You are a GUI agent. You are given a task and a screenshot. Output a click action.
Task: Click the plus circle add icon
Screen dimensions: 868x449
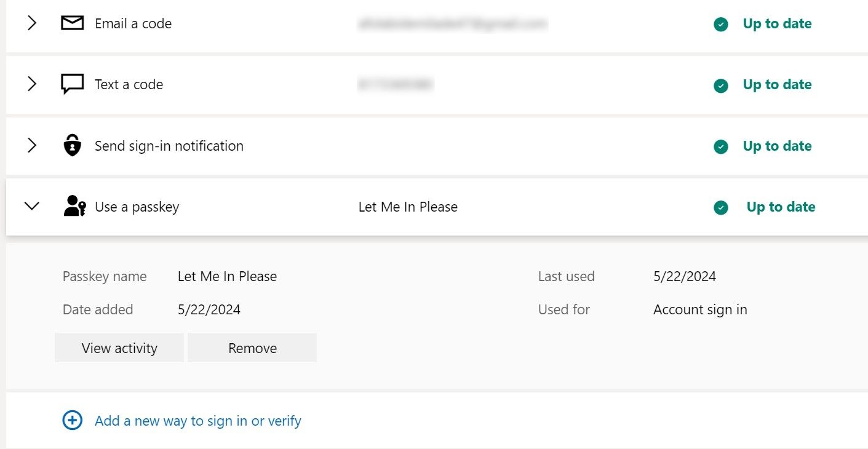coord(73,421)
